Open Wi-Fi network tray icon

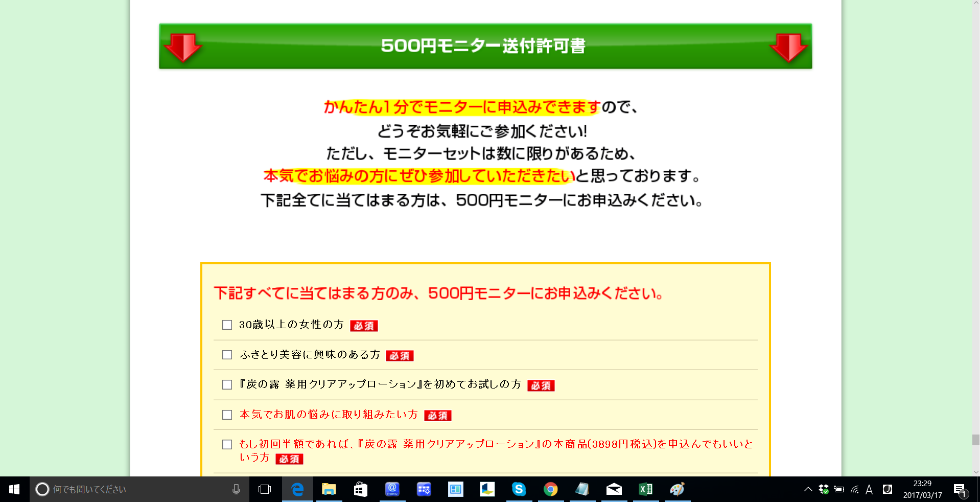click(x=854, y=489)
